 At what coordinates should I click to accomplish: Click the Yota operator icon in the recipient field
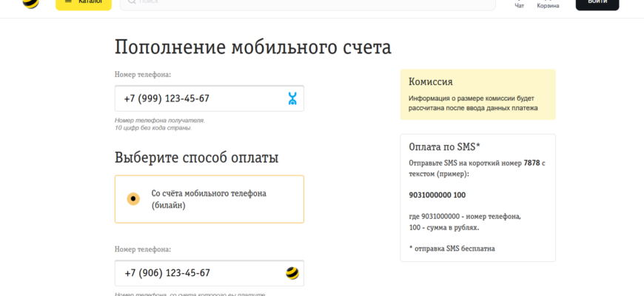pos(292,98)
